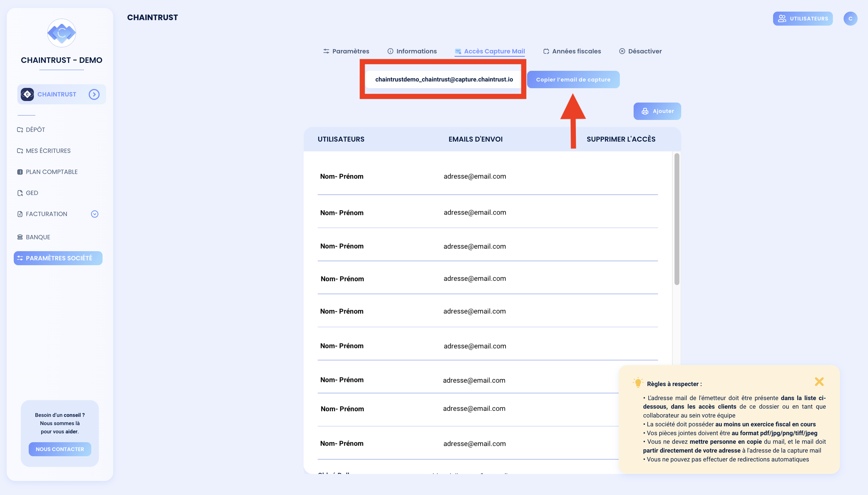Open the GED menu item
Image resolution: width=868 pixels, height=495 pixels.
tap(27, 193)
